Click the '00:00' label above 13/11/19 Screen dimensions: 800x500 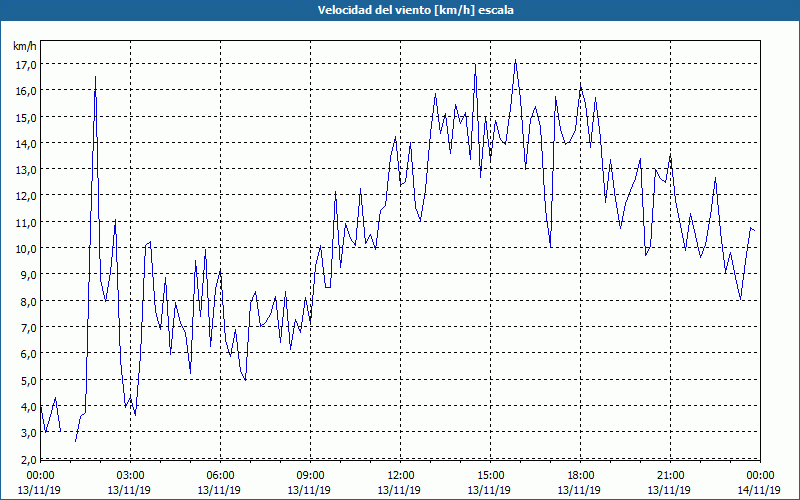[x=40, y=476]
